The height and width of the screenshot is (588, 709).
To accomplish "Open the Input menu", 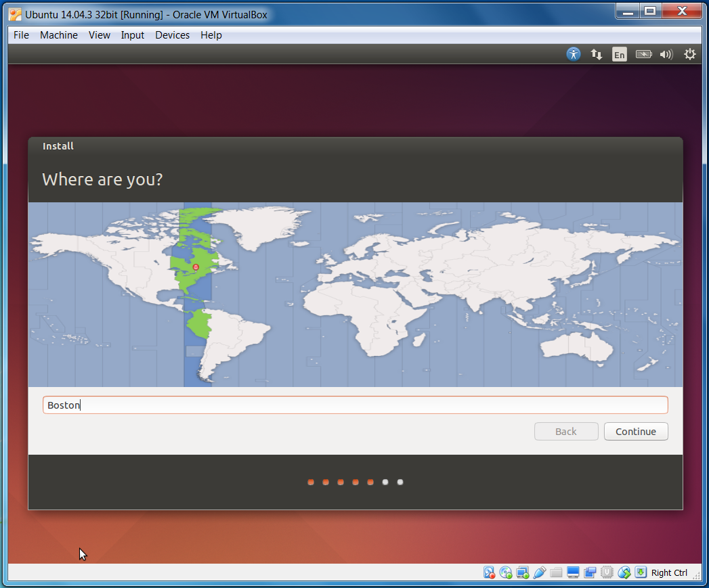I will tap(133, 35).
